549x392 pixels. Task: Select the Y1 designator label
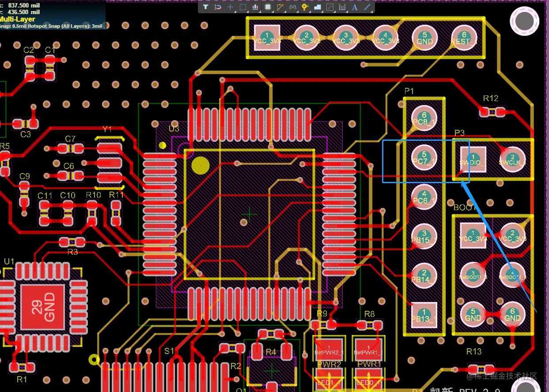(107, 129)
